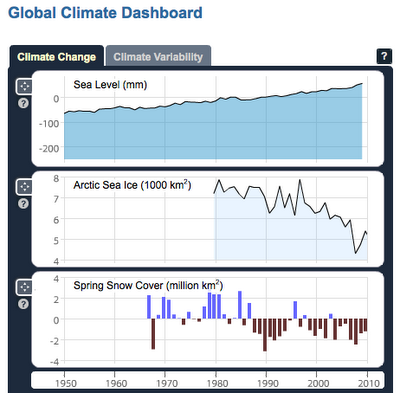This screenshot has height=393, width=400.
Task: Open help for Arctic Sea Ice chart
Action: 23,204
